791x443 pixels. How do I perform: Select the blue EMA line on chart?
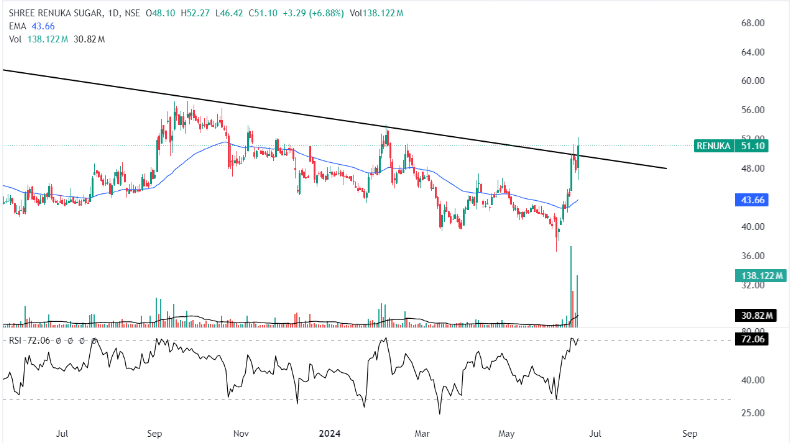coord(200,149)
